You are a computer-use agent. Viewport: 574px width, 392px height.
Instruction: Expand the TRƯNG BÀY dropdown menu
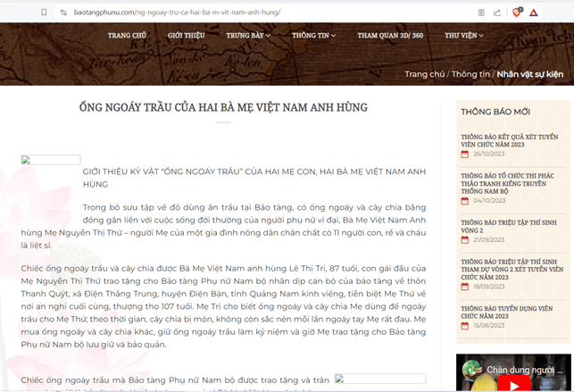click(248, 36)
